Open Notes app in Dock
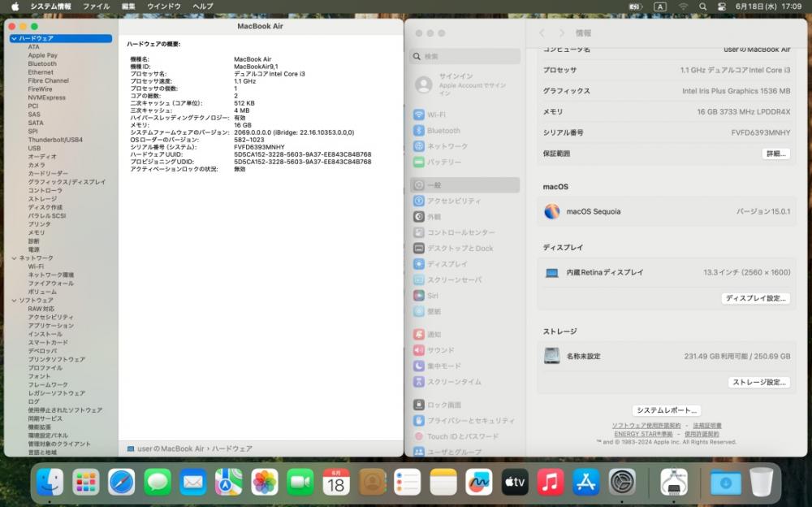The image size is (812, 507). pyautogui.click(x=443, y=482)
